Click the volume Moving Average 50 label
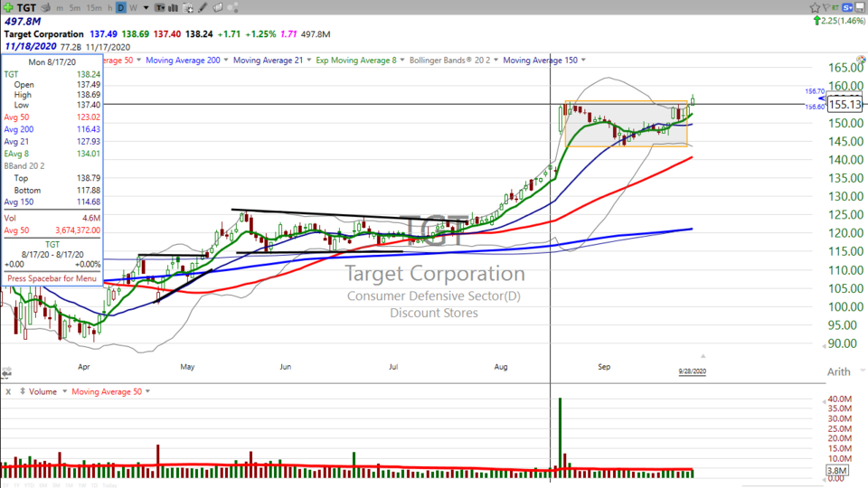Viewport: 868px width, 488px height. click(107, 391)
